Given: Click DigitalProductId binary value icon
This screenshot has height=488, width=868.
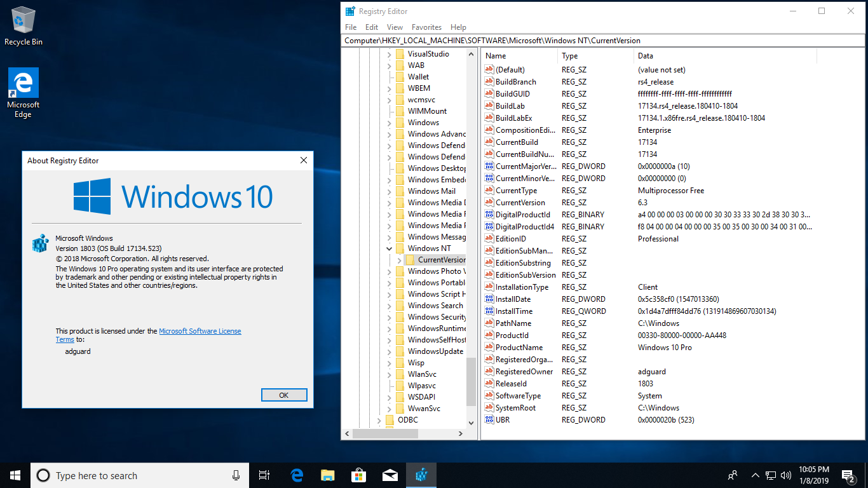Looking at the screenshot, I should tap(489, 215).
